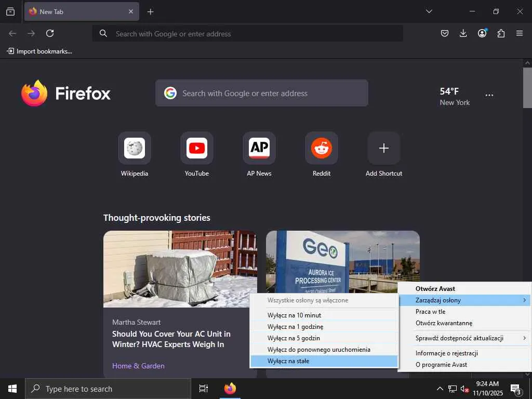Image resolution: width=532 pixels, height=399 pixels.
Task: Open the notification center icon
Action: coord(515,389)
